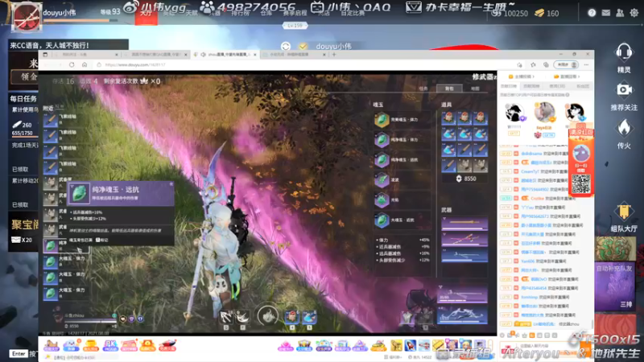The width and height of the screenshot is (644, 362).
Task: Click username CreamTyT in chat
Action: click(530, 171)
